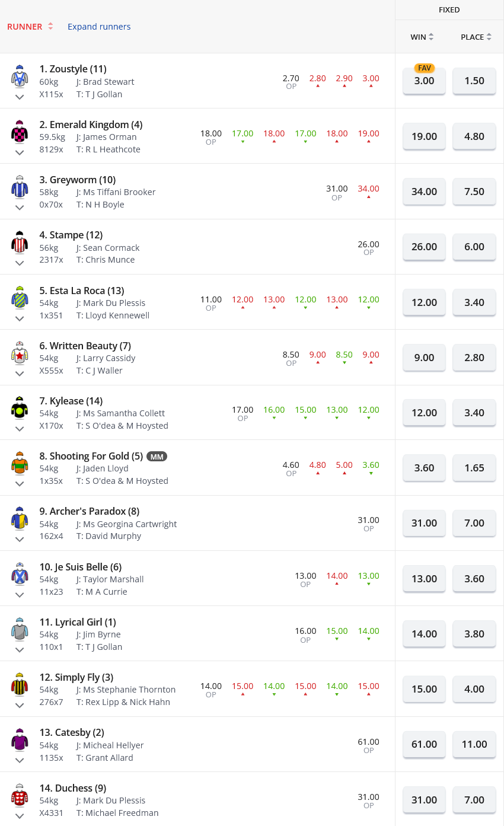Click Emerald Kingdom's pink checkered silks icon

20,132
